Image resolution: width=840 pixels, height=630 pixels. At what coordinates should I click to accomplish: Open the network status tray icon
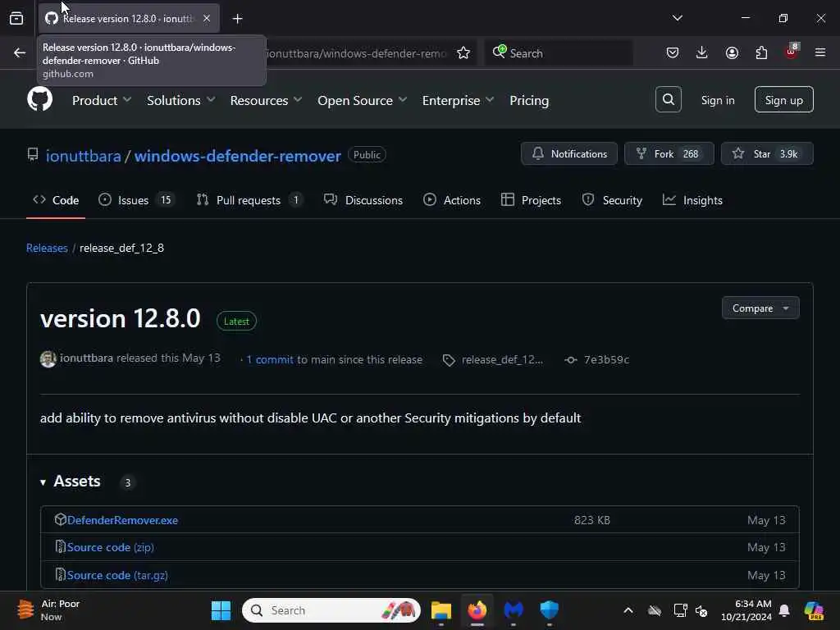[680, 610]
